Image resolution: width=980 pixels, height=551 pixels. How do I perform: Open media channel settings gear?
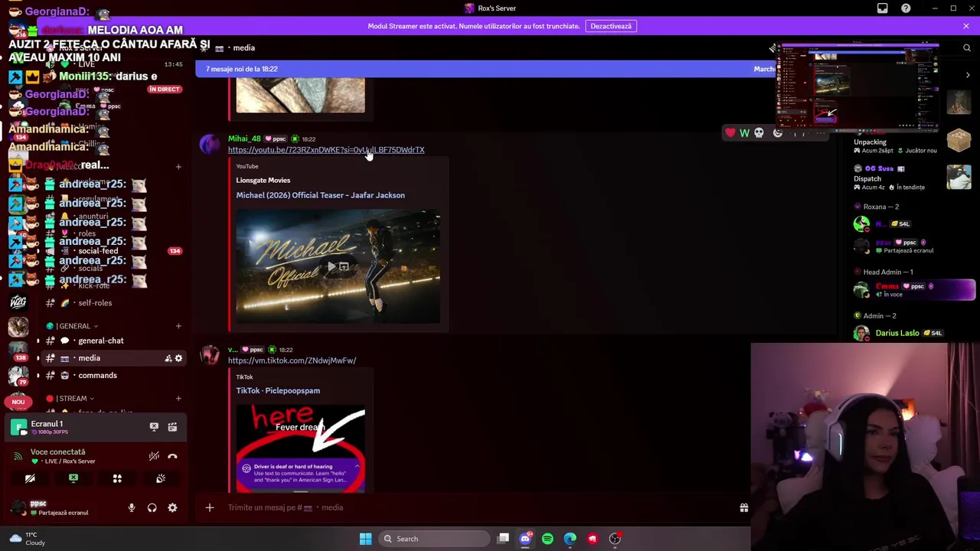pyautogui.click(x=178, y=358)
